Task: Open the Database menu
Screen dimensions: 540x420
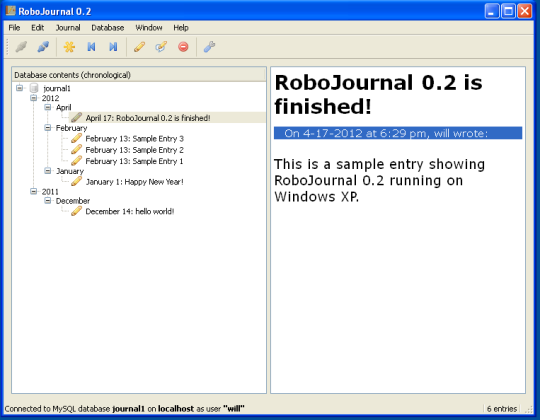Action: [x=107, y=28]
